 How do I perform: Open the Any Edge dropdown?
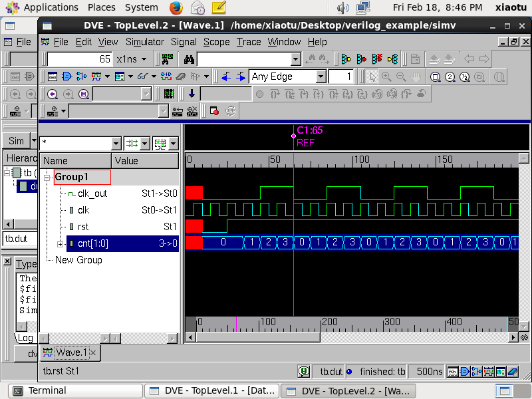click(321, 76)
